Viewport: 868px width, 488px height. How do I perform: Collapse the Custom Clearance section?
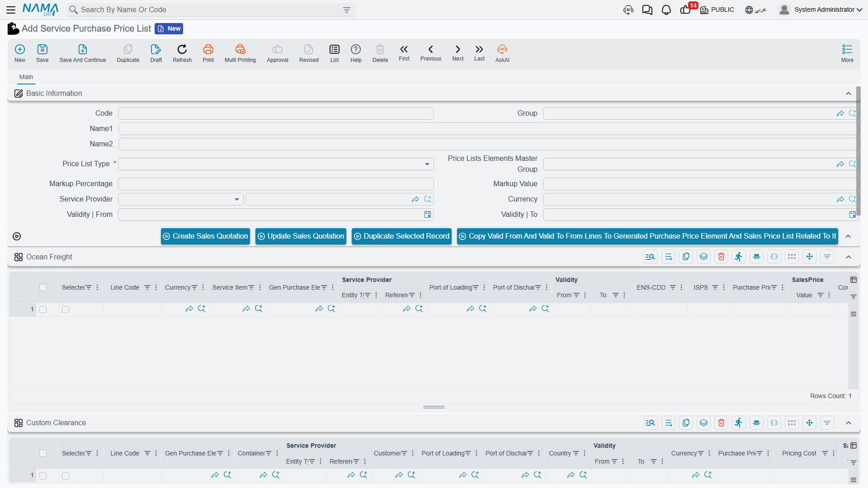point(849,423)
